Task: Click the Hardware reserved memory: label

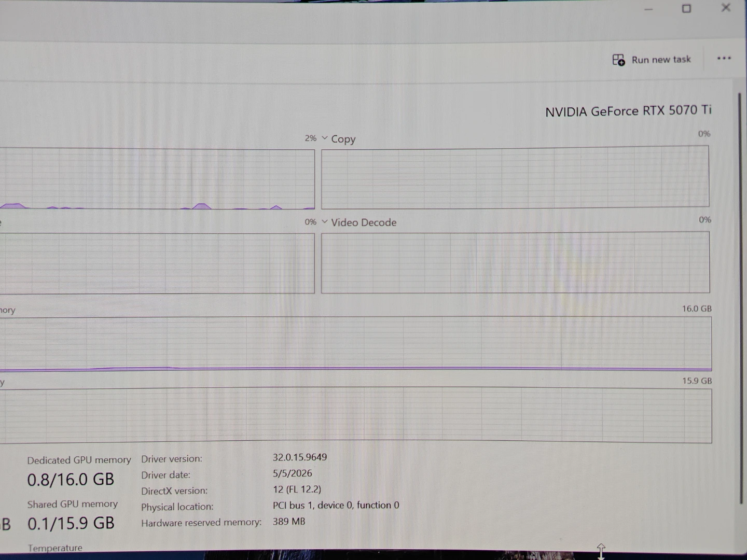Action: [x=201, y=523]
